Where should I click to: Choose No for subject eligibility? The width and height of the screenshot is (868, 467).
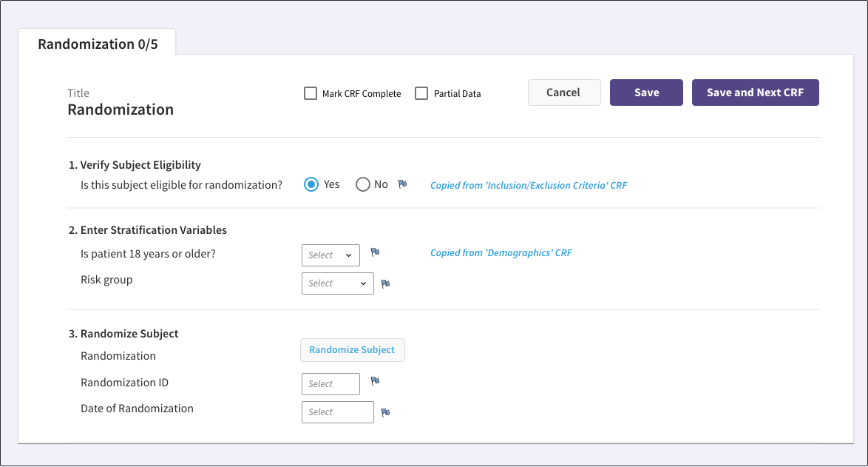pyautogui.click(x=362, y=184)
